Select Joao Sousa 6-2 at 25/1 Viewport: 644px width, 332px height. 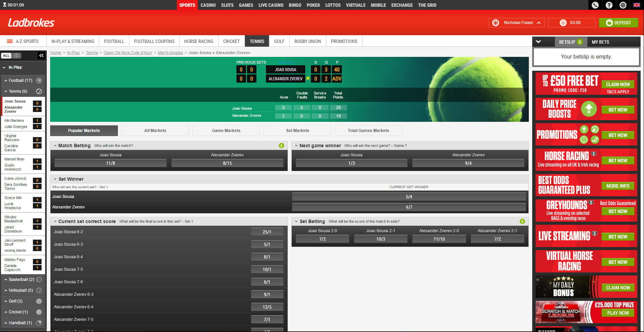pos(267,232)
